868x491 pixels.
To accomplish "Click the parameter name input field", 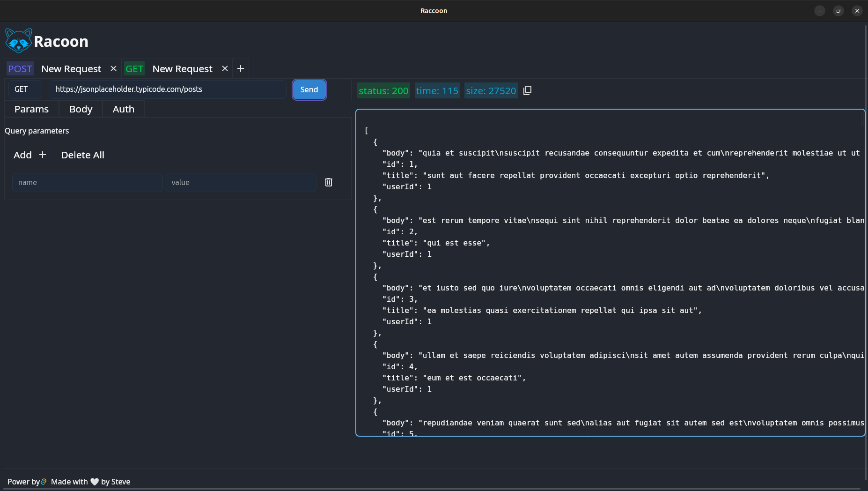I will tap(87, 183).
